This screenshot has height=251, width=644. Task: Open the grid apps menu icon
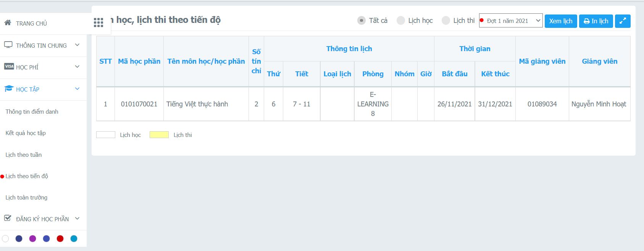pyautogui.click(x=98, y=23)
